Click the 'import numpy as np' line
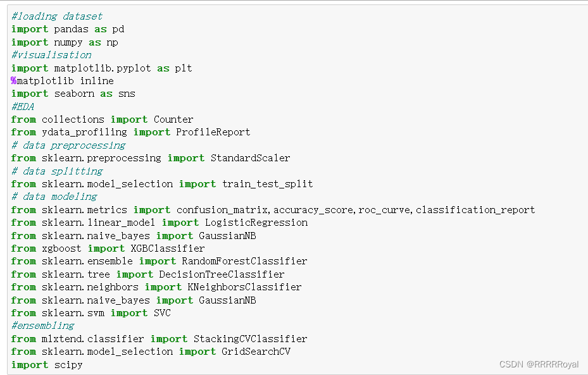This screenshot has height=375, width=588. (x=65, y=42)
